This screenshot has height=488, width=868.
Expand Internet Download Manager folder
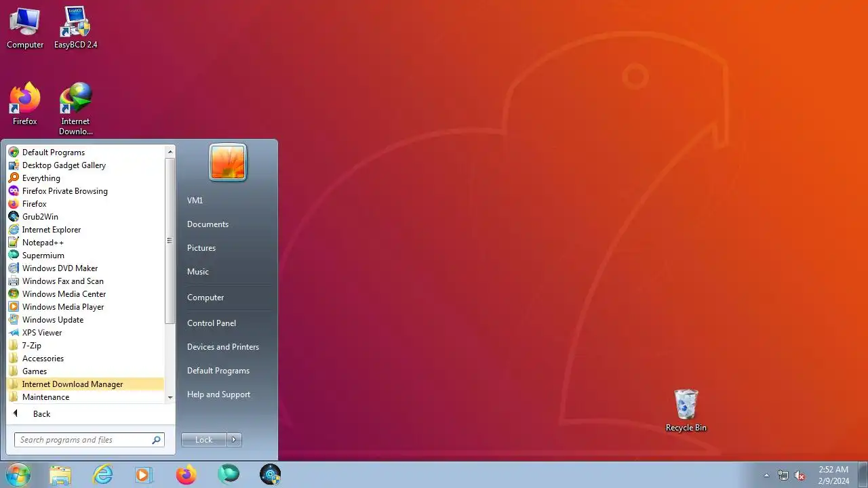[x=85, y=384]
